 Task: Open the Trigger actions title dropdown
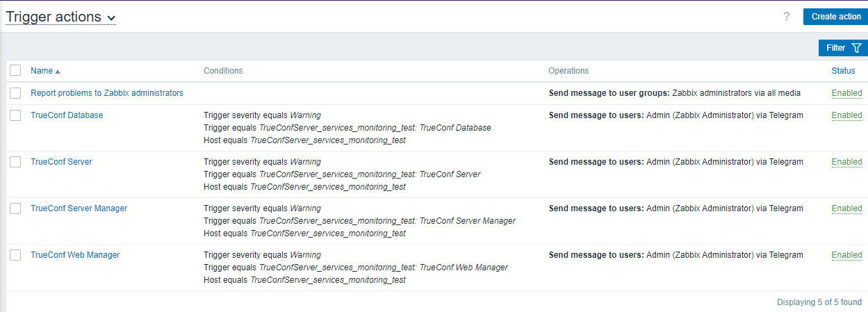60,17
